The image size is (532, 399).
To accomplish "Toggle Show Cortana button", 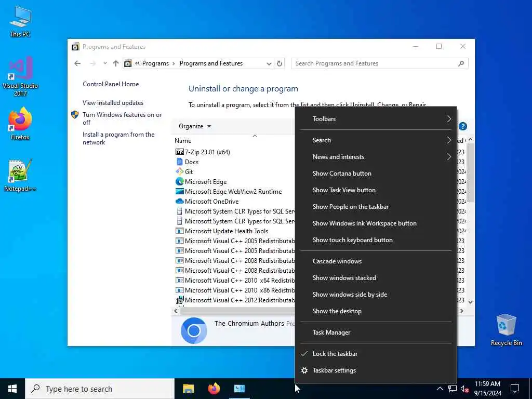I will click(376, 174).
